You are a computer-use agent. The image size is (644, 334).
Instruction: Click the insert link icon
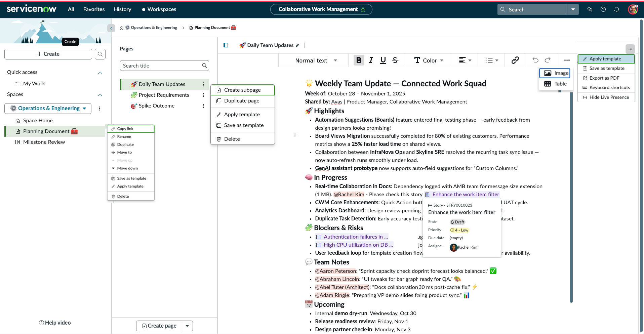(x=515, y=60)
